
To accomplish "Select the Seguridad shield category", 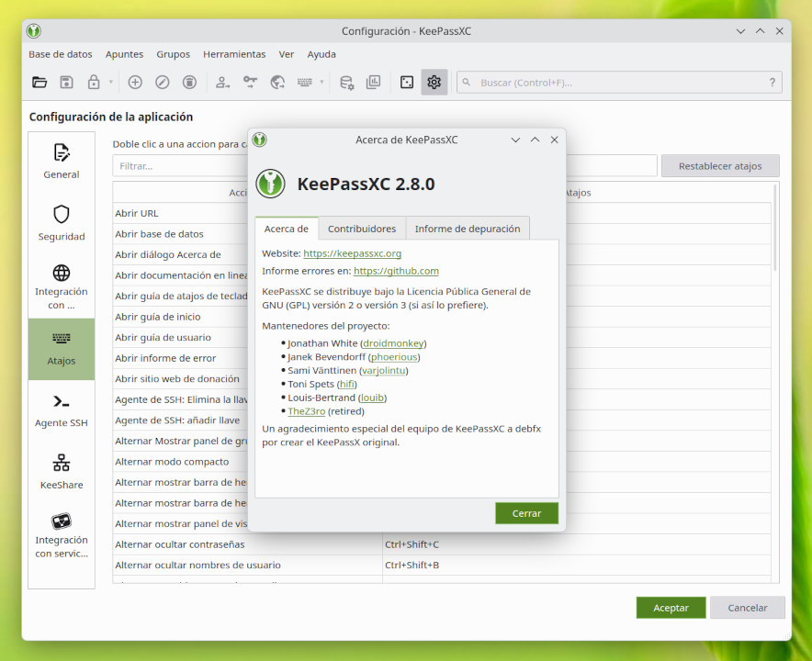I will tap(62, 223).
